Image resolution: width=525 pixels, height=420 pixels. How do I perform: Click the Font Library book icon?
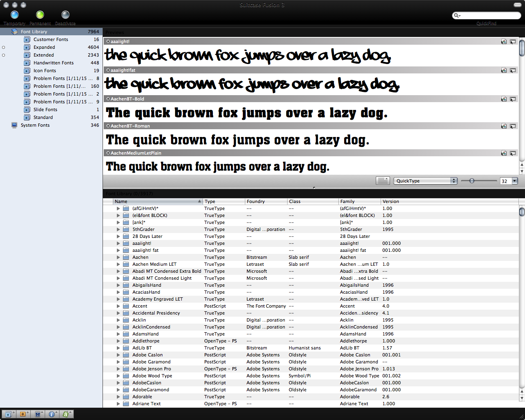tap(14, 32)
